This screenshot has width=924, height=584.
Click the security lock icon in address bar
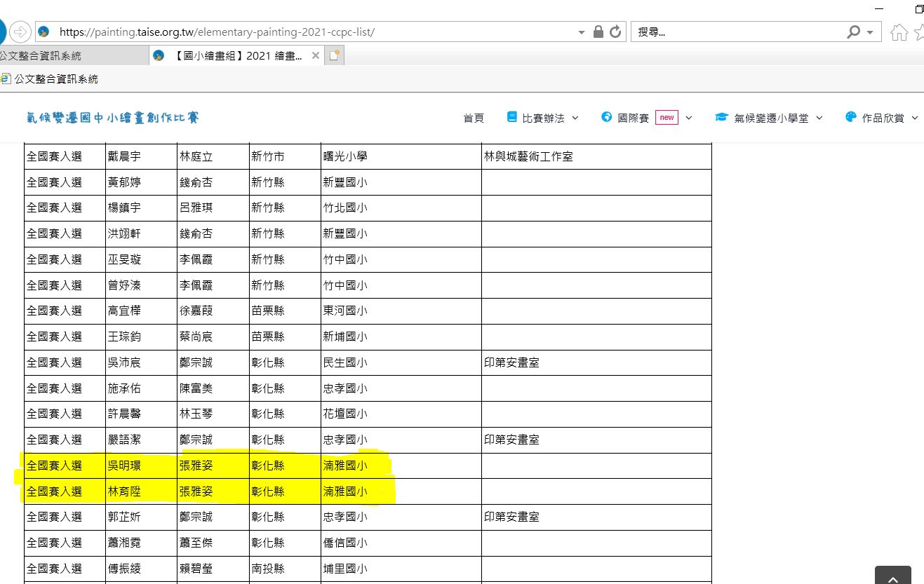pyautogui.click(x=598, y=32)
